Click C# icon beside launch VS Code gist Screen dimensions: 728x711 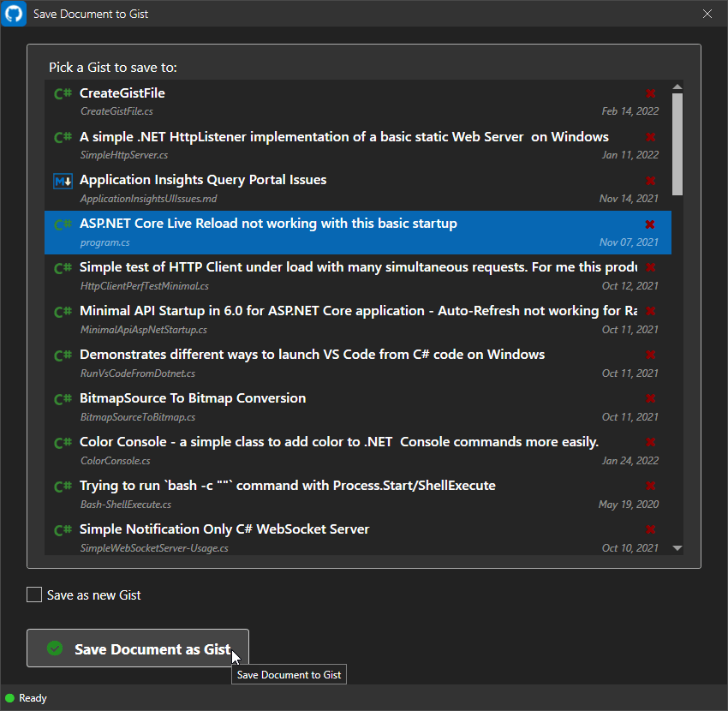click(x=63, y=355)
